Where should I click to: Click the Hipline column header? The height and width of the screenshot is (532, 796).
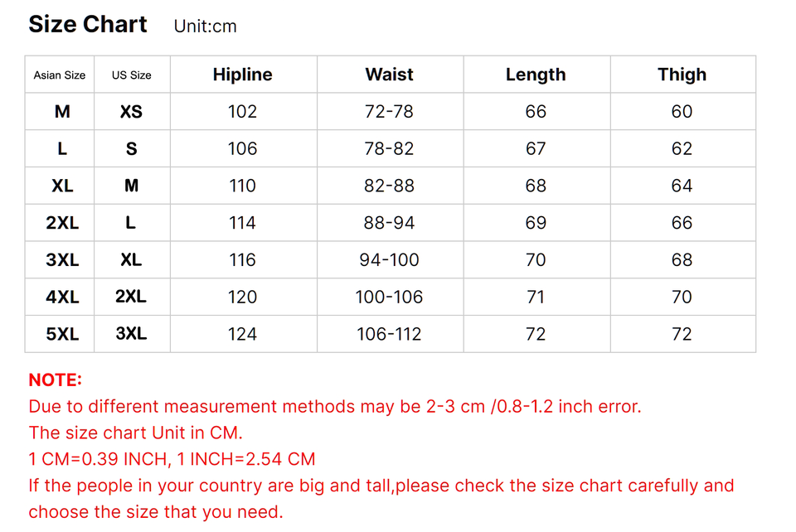pyautogui.click(x=242, y=75)
